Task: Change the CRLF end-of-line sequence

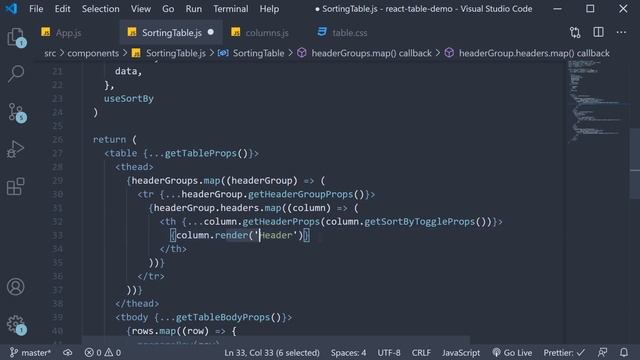Action: tap(421, 352)
